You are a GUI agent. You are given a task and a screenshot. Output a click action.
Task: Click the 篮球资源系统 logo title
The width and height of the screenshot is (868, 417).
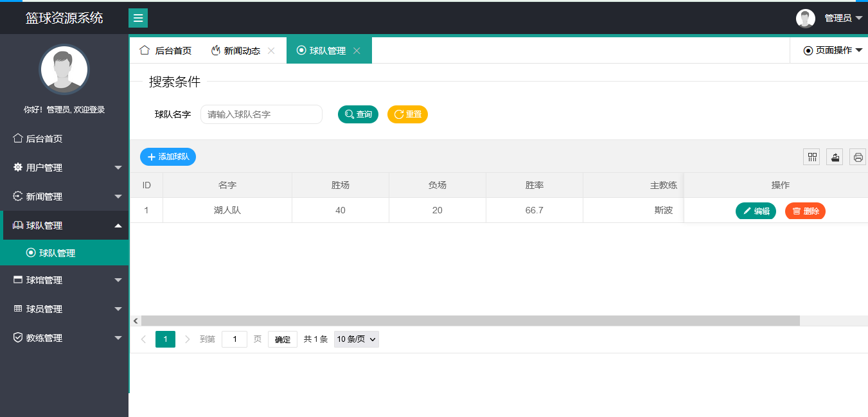pos(64,18)
